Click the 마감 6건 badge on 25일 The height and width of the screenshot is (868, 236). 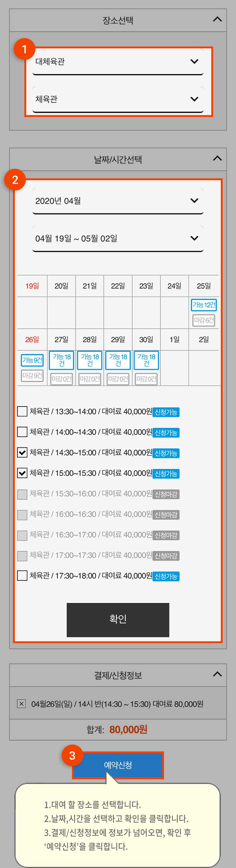point(204,320)
